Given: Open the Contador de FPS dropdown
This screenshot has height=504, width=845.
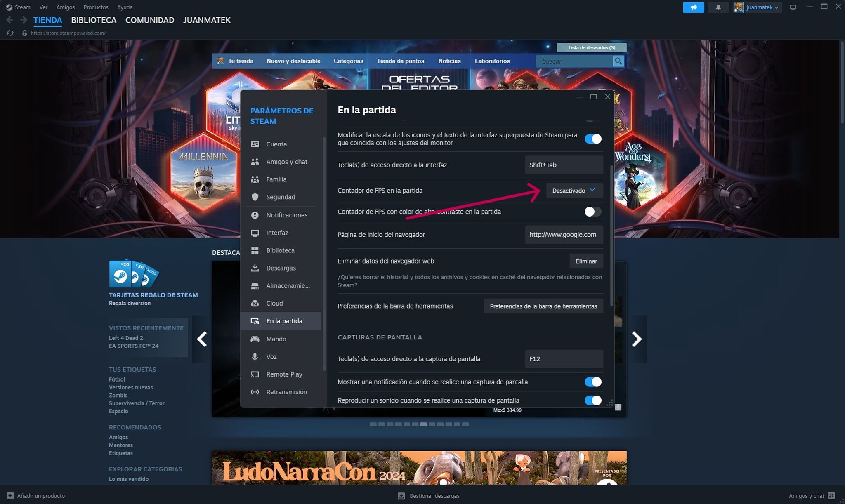Looking at the screenshot, I should coord(574,190).
